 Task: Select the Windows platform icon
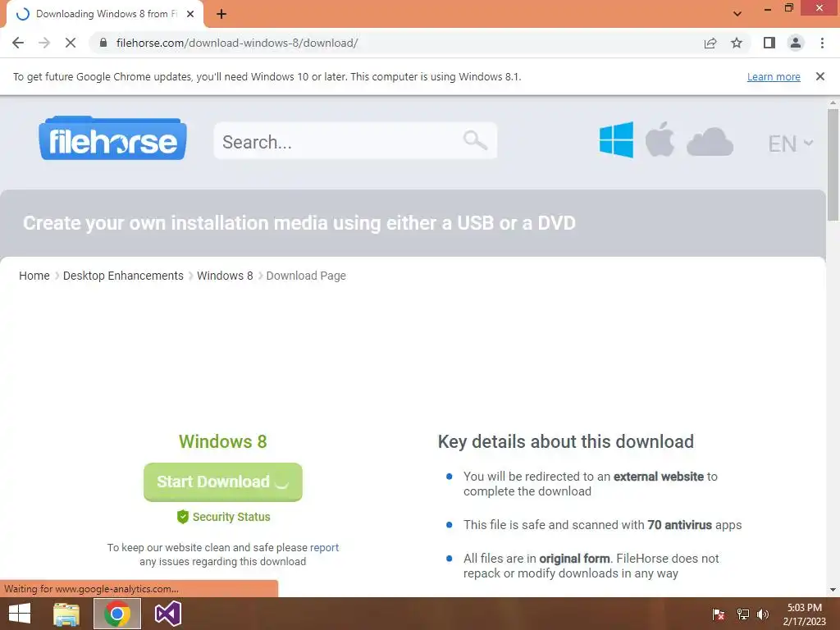616,139
